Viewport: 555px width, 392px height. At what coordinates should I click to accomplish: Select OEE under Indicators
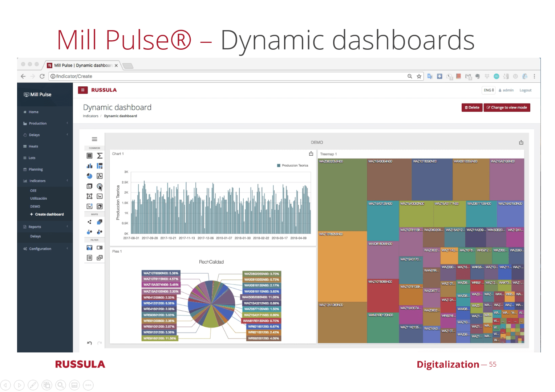(x=33, y=191)
